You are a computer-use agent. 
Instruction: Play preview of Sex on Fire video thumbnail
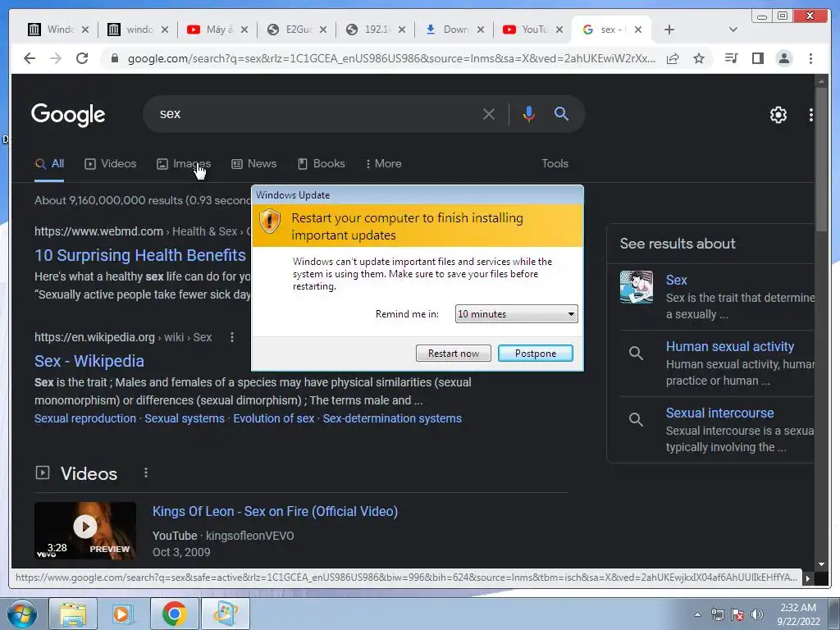pyautogui.click(x=85, y=531)
